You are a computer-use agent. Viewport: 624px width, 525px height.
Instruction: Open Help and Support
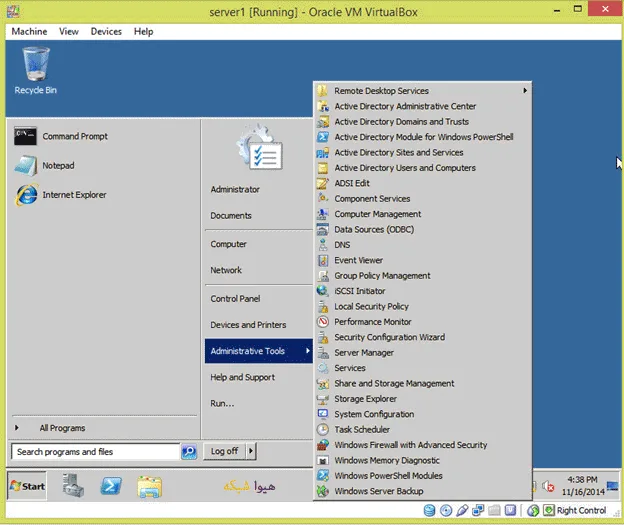pos(242,377)
